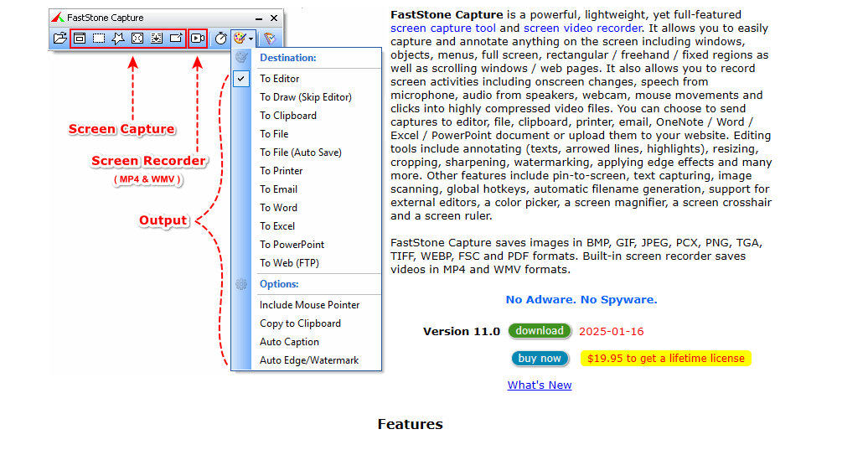Open the screen capture tool link

[x=443, y=28]
